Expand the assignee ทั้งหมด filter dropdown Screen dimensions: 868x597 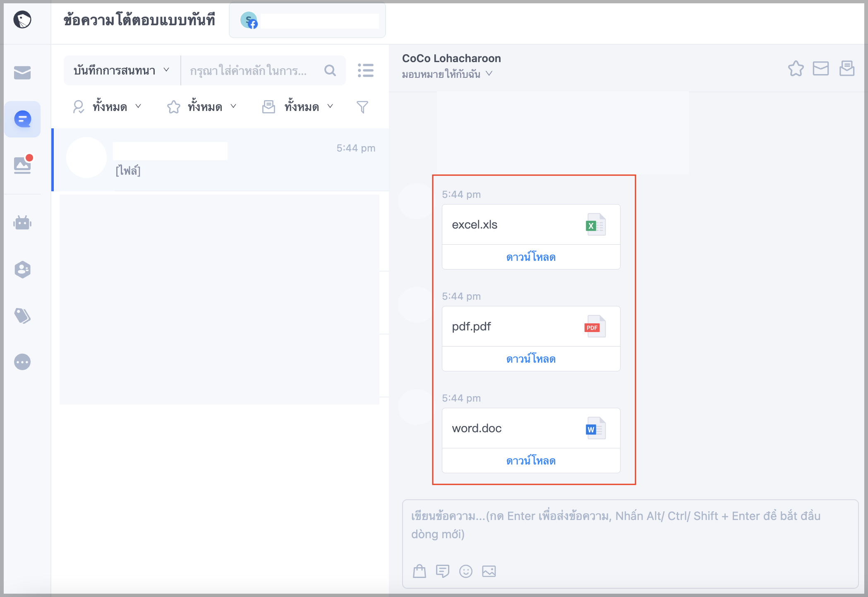[108, 107]
